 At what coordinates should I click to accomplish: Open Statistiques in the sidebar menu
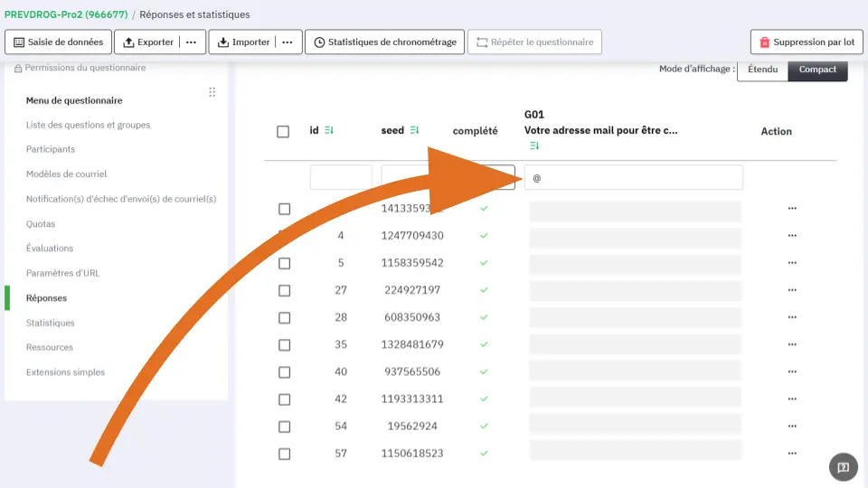(x=51, y=323)
